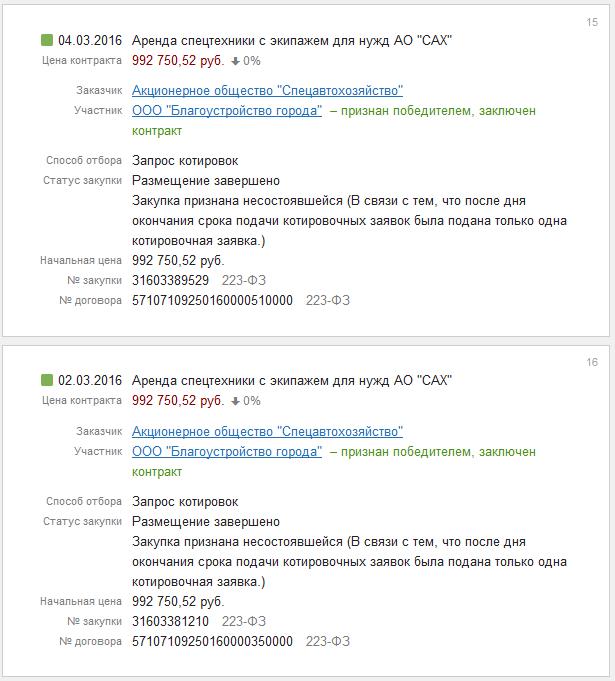Viewport: 615px width, 681px height.
Task: Open customer "Спецавтохозяйство" link in entry 15
Action: click(267, 91)
